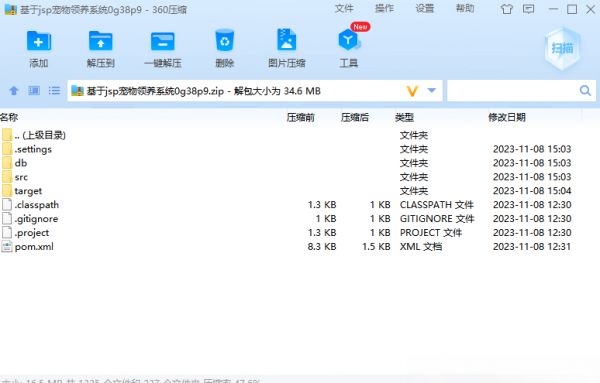
Task: Click the orange V icon in path bar
Action: 412,91
